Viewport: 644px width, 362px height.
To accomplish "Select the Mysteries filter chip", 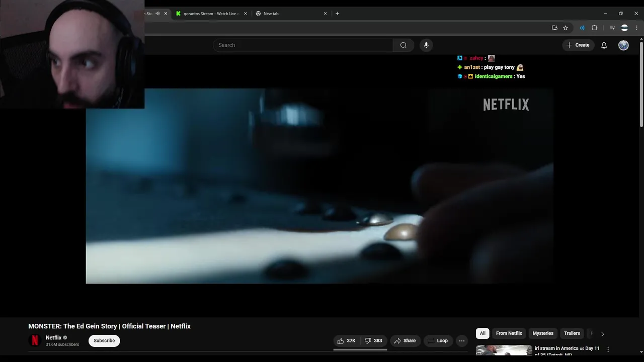I will click(x=543, y=333).
